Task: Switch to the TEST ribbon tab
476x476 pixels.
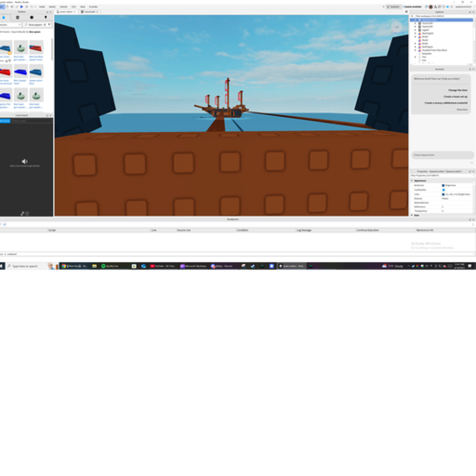Action: pyautogui.click(x=73, y=7)
